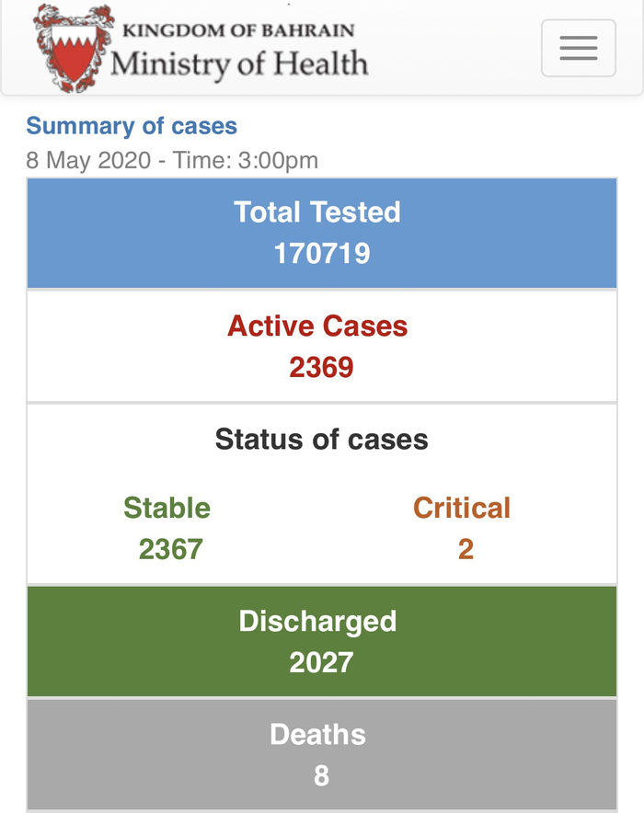Select the Discharged label

click(x=317, y=621)
